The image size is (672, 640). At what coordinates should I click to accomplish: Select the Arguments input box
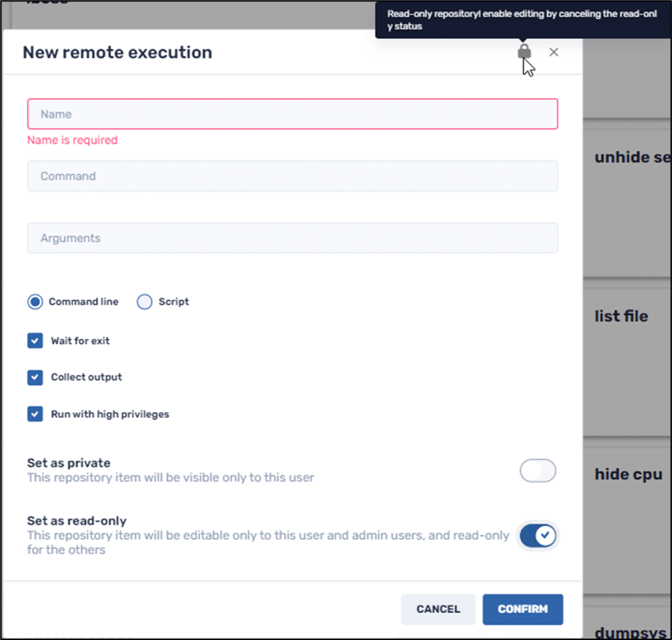[x=292, y=238]
